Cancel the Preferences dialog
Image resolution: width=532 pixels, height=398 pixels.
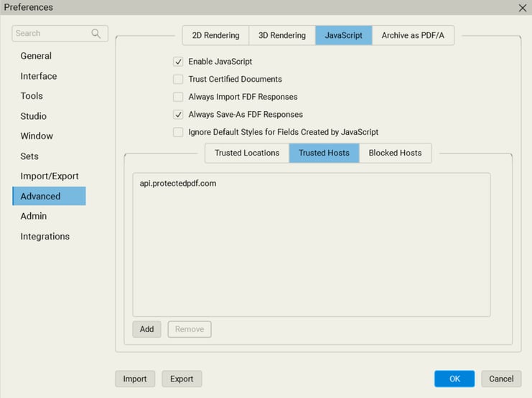[x=501, y=379]
